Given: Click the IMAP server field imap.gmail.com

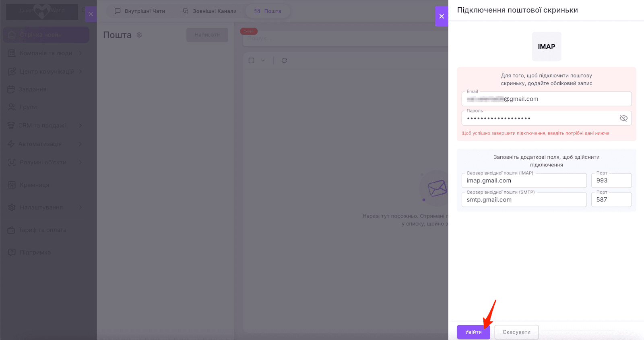Looking at the screenshot, I should tap(524, 180).
